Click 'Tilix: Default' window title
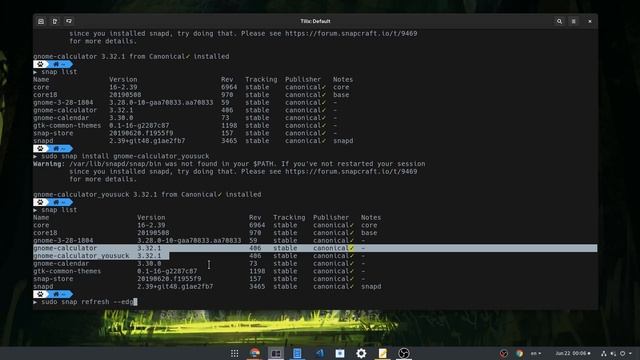640x360 pixels. (x=315, y=21)
